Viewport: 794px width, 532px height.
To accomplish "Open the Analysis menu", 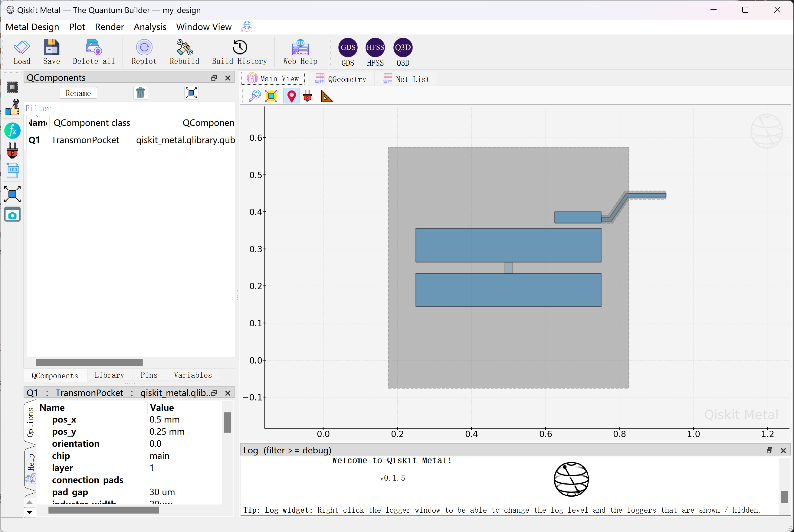I will tap(150, 27).
